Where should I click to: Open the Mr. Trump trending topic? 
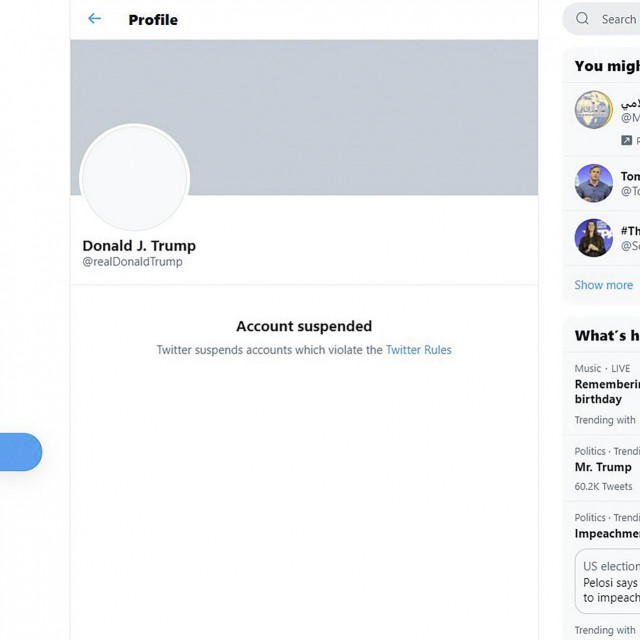(x=603, y=467)
